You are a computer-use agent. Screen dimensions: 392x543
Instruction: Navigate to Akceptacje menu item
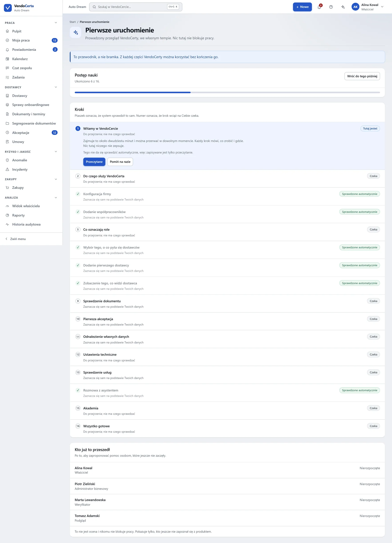pyautogui.click(x=31, y=133)
